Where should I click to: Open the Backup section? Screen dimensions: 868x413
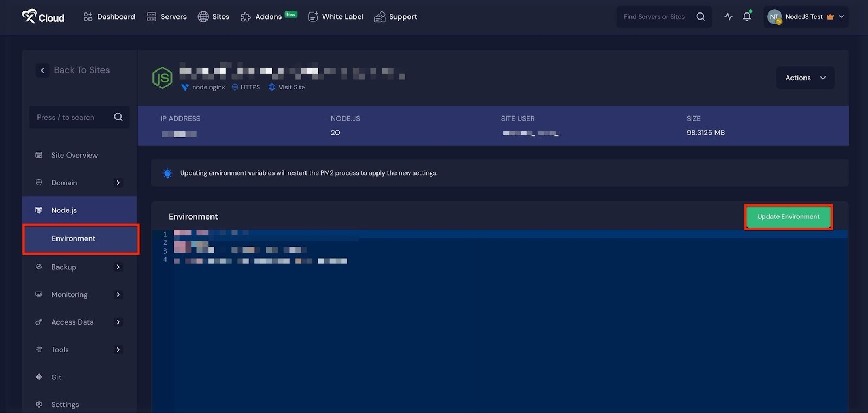click(63, 267)
